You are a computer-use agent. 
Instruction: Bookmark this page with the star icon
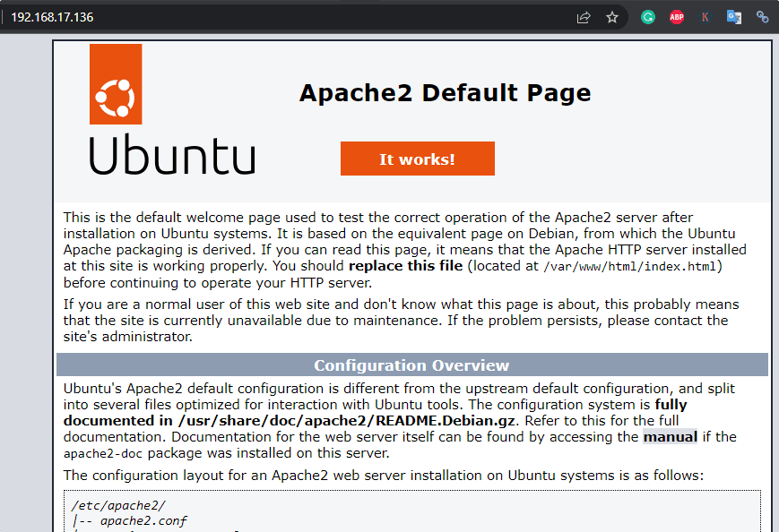612,17
